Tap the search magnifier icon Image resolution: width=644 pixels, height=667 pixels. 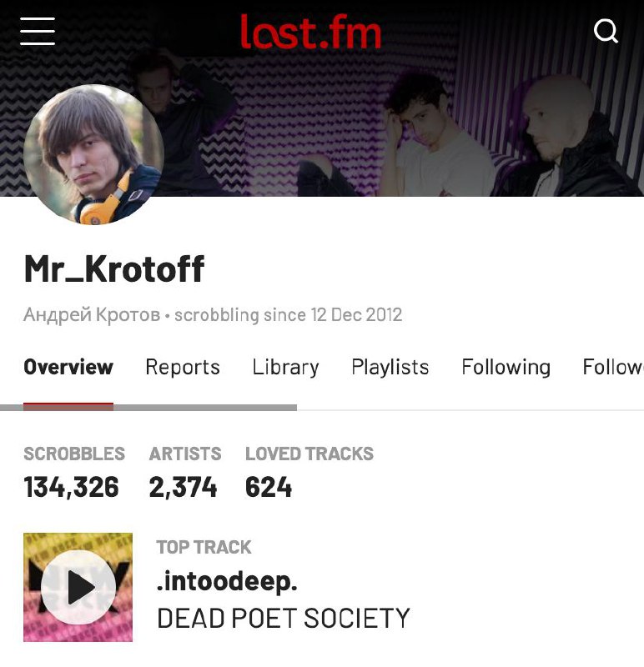[606, 31]
